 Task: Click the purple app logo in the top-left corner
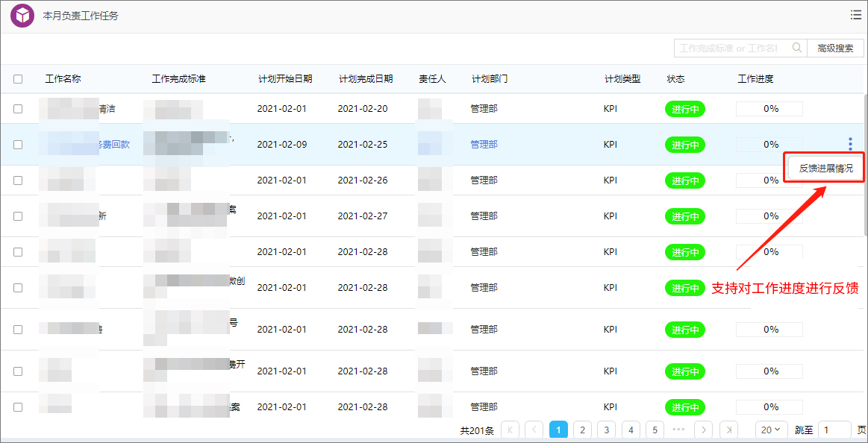click(x=22, y=15)
